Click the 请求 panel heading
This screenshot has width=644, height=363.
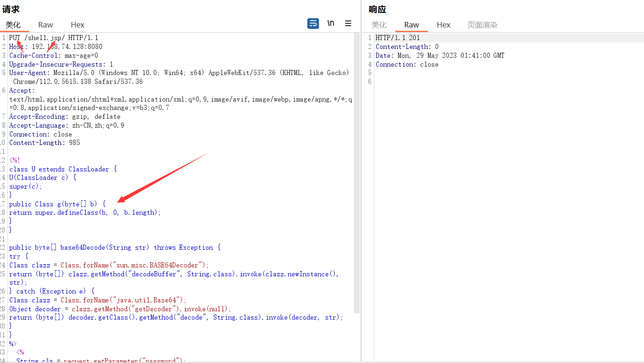point(11,9)
